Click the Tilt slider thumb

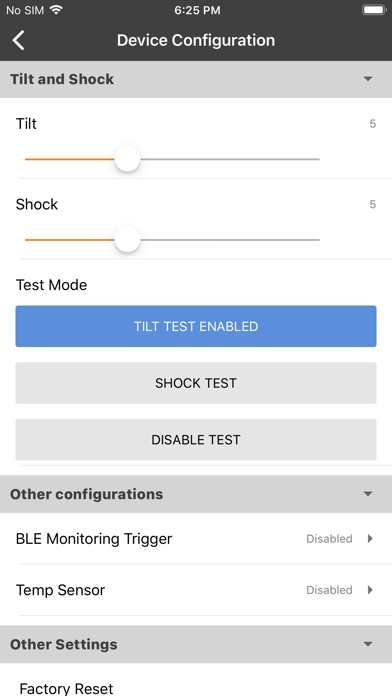127,159
